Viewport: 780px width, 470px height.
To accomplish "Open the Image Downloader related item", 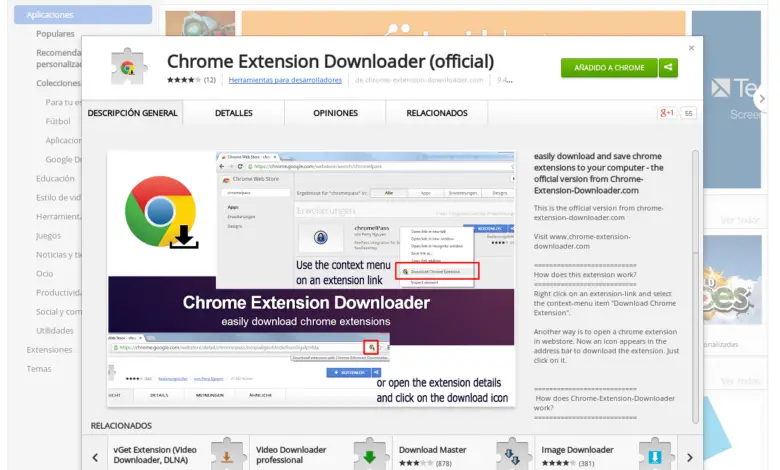I will [577, 450].
